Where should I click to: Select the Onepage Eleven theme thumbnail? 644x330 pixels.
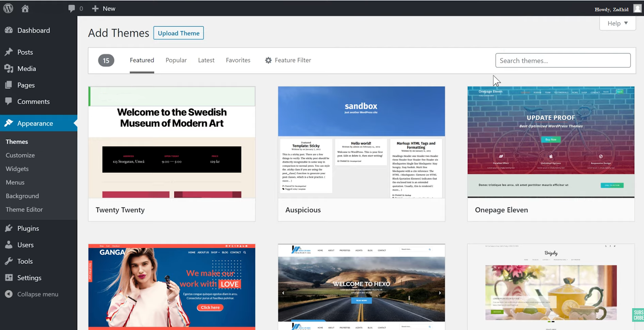point(551,142)
